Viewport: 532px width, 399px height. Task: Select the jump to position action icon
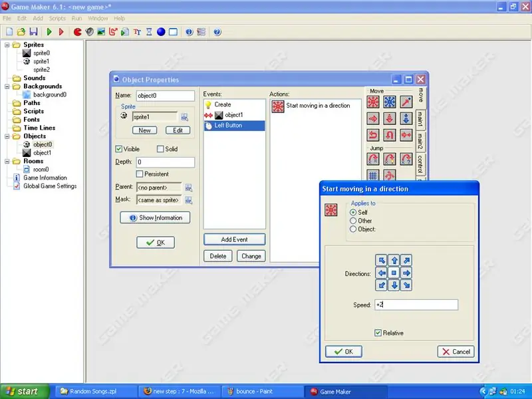(x=373, y=159)
